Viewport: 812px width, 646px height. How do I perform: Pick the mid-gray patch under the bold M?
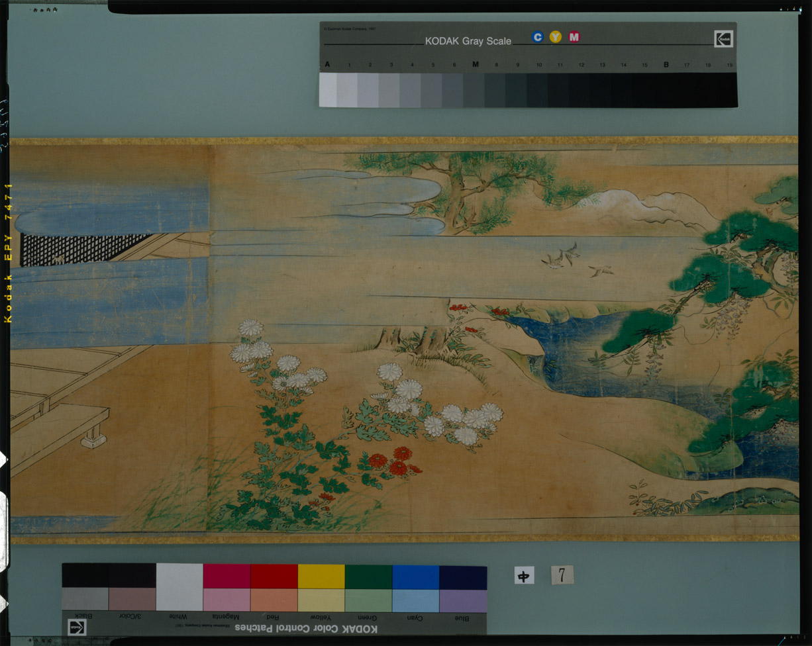[x=474, y=90]
